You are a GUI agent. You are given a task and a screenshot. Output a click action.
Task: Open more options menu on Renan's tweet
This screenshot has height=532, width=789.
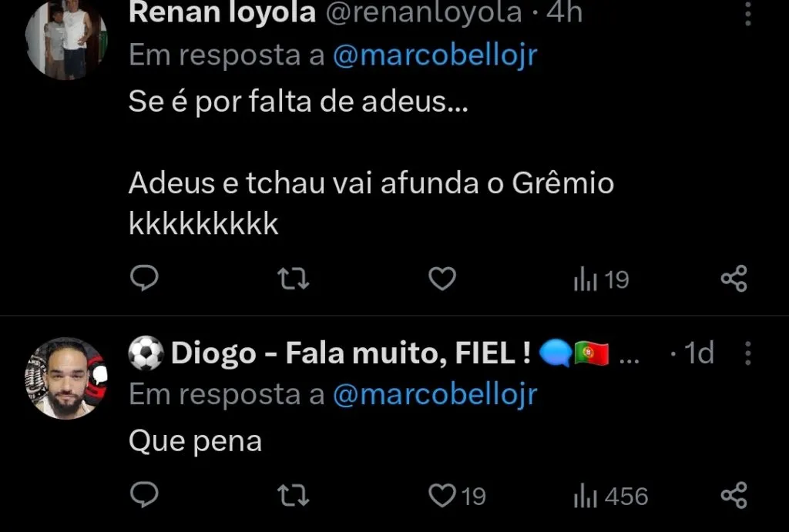(748, 14)
